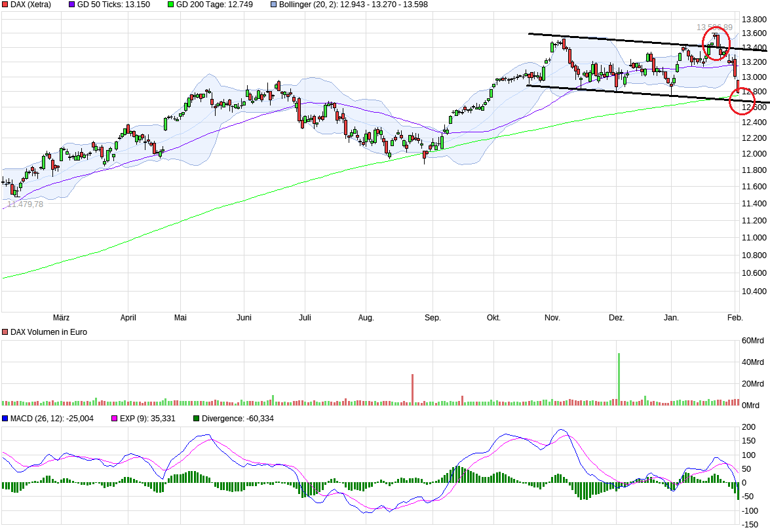Click the 0Mrd volume axis label
The width and height of the screenshot is (770, 532).
point(751,406)
